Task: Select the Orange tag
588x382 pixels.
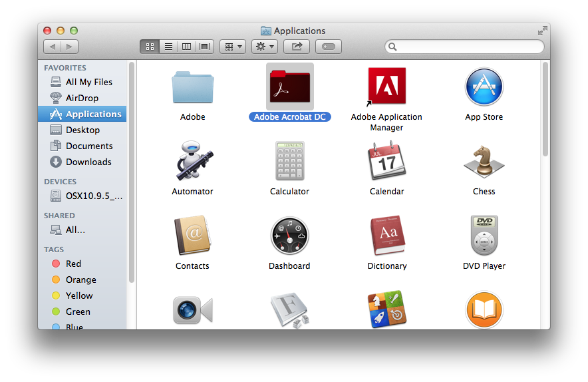Action: click(x=82, y=280)
